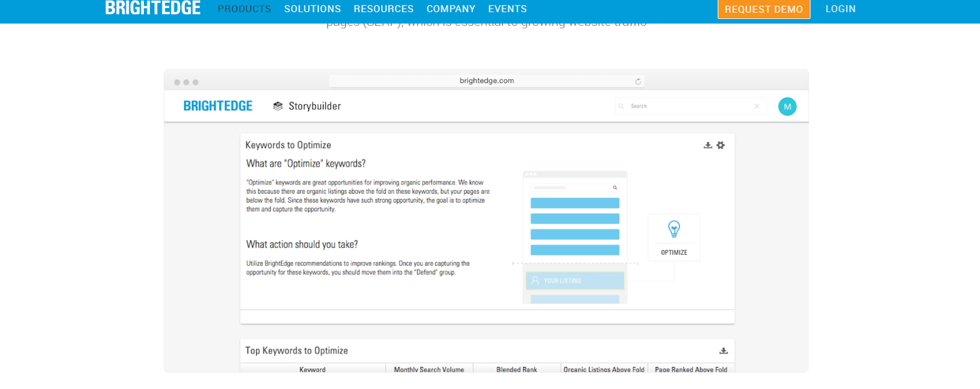Image resolution: width=980 pixels, height=389 pixels.
Task: Click the Search input field
Action: [x=690, y=106]
